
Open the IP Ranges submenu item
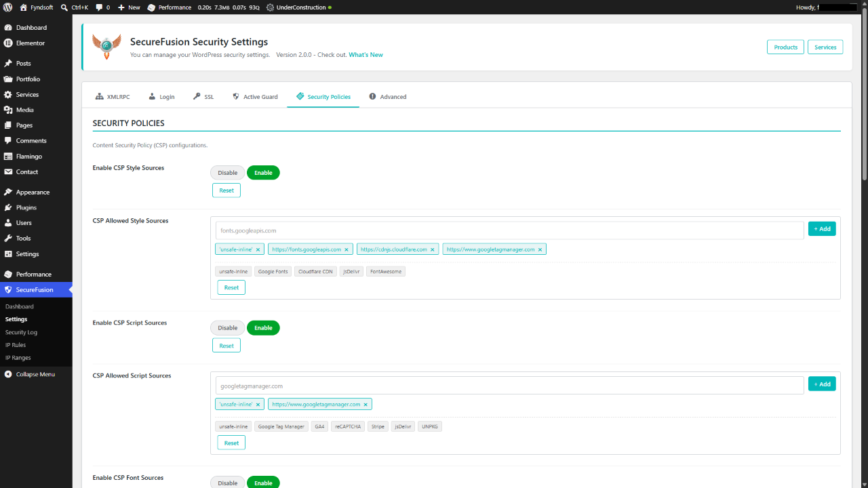18,357
